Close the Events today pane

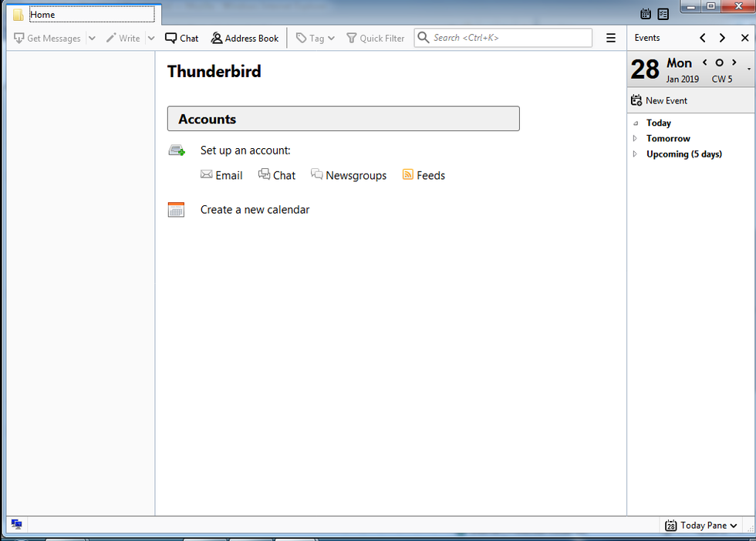click(745, 38)
